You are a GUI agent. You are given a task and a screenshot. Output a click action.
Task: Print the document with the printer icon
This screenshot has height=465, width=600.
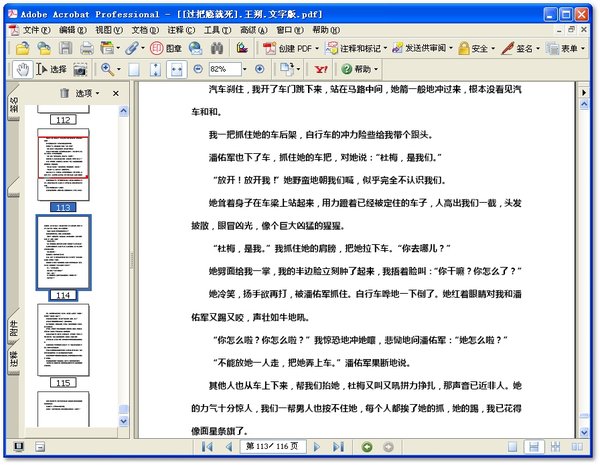[x=87, y=48]
